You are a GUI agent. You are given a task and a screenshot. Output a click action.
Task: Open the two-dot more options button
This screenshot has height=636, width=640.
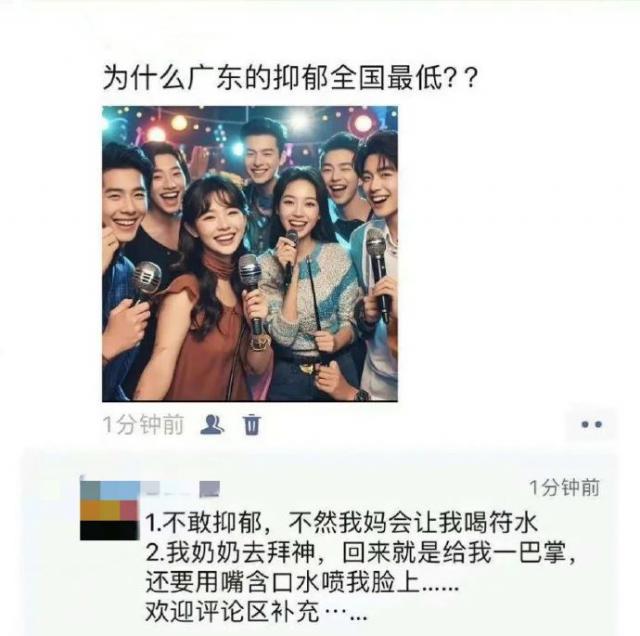pos(591,425)
